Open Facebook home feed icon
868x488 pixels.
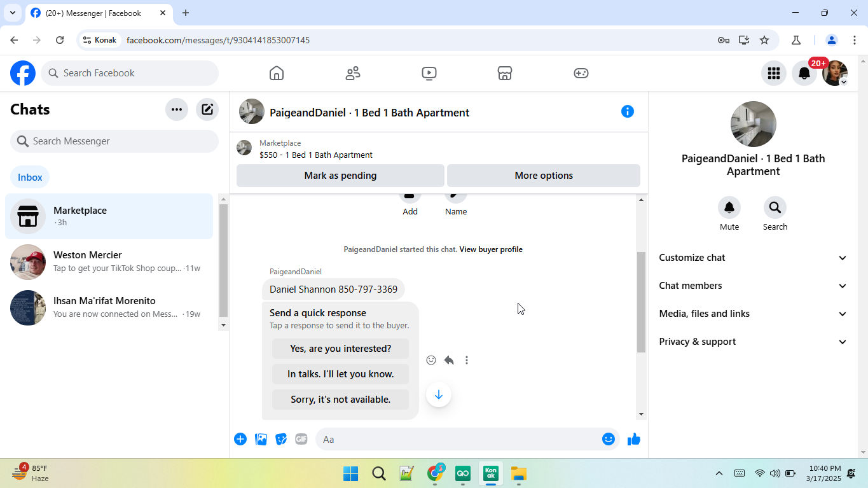[277, 73]
